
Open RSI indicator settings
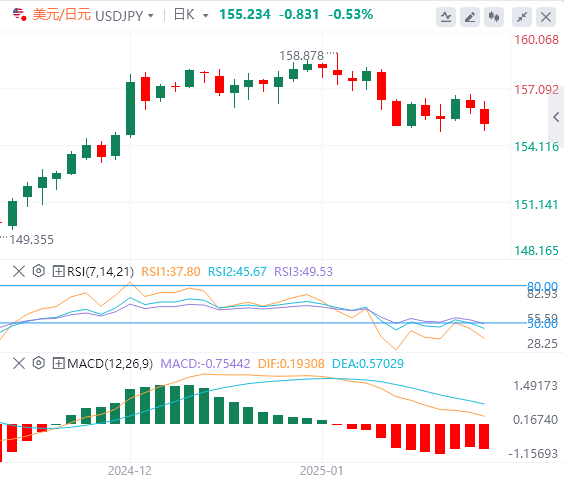point(38,271)
